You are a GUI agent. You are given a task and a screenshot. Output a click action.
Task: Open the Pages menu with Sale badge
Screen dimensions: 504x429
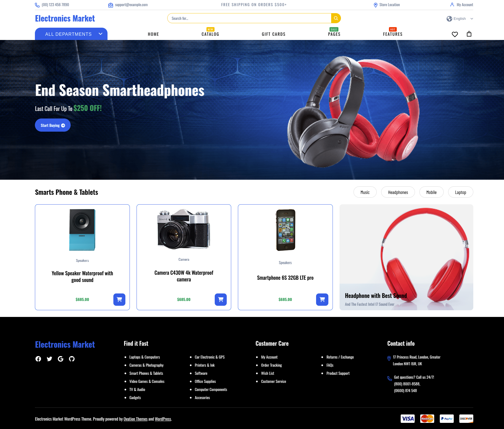(334, 34)
